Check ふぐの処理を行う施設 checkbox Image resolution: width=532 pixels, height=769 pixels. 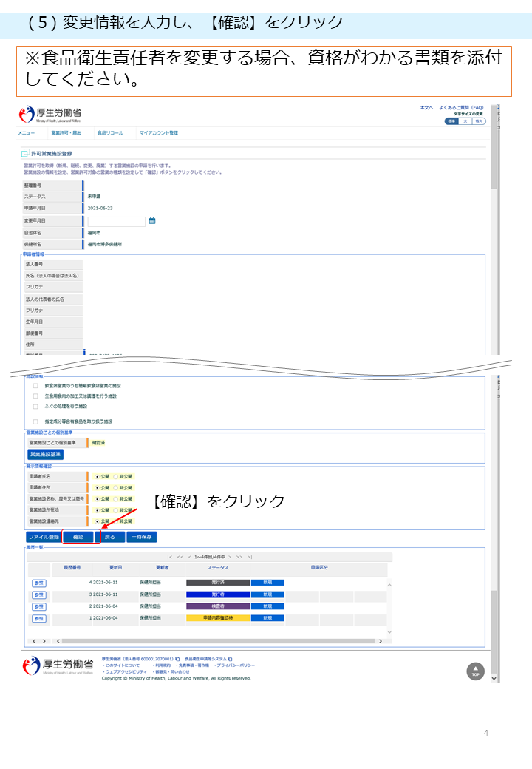click(35, 406)
